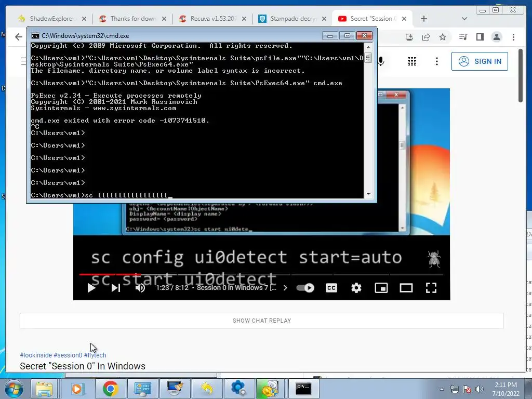Seek on the video progress bar

click(261, 274)
